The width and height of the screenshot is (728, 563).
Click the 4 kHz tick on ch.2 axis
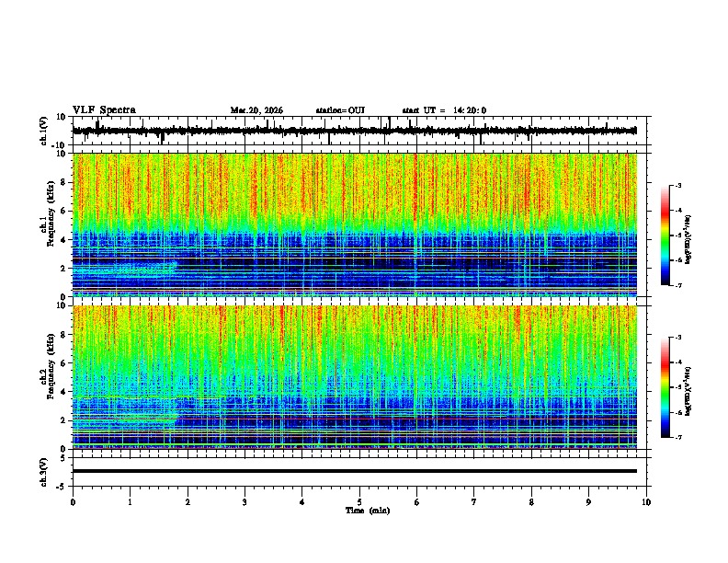(63, 392)
